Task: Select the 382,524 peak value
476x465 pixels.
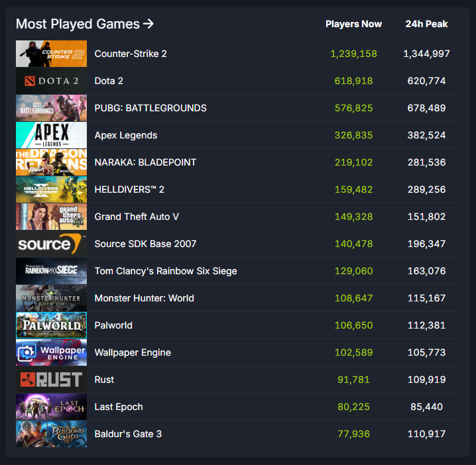Action: pos(426,135)
